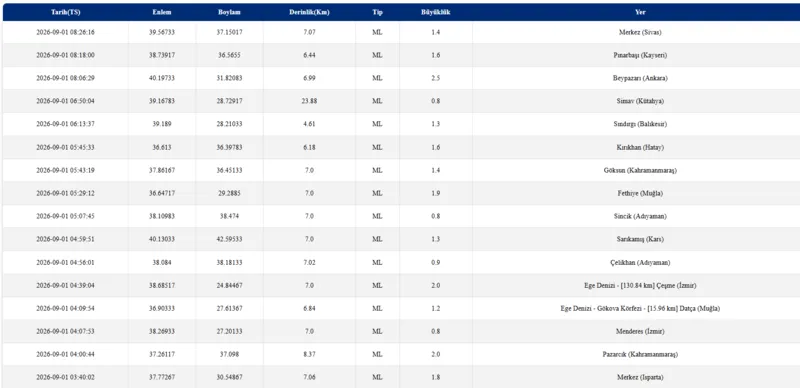
Task: Click timestamp 2026-09-01 06:50:04
Action: [x=65, y=101]
